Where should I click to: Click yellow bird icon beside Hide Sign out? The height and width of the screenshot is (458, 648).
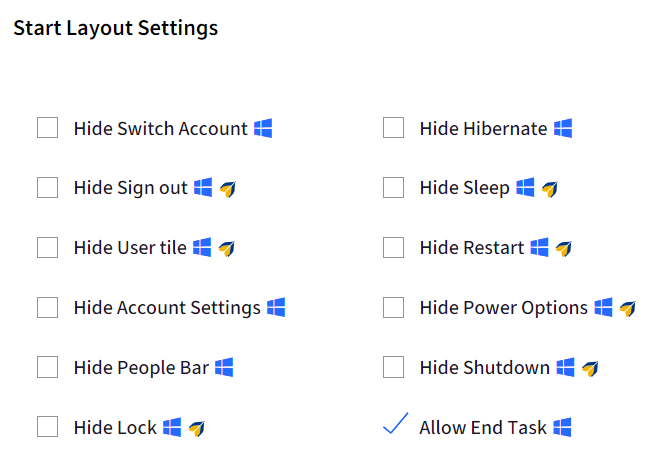point(228,189)
